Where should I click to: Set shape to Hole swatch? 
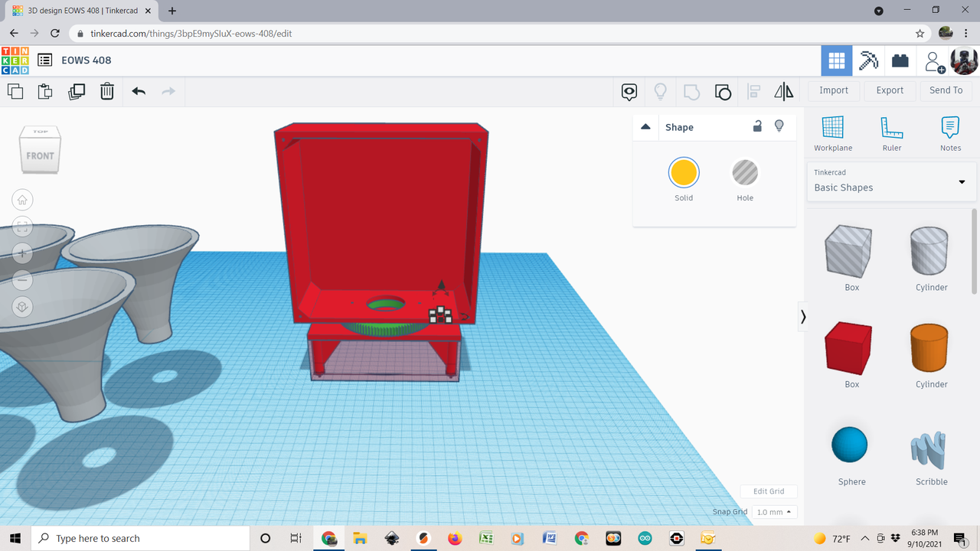[745, 173]
